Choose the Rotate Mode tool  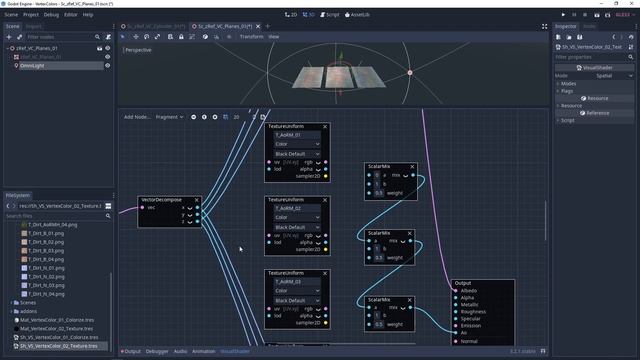pyautogui.click(x=147, y=37)
